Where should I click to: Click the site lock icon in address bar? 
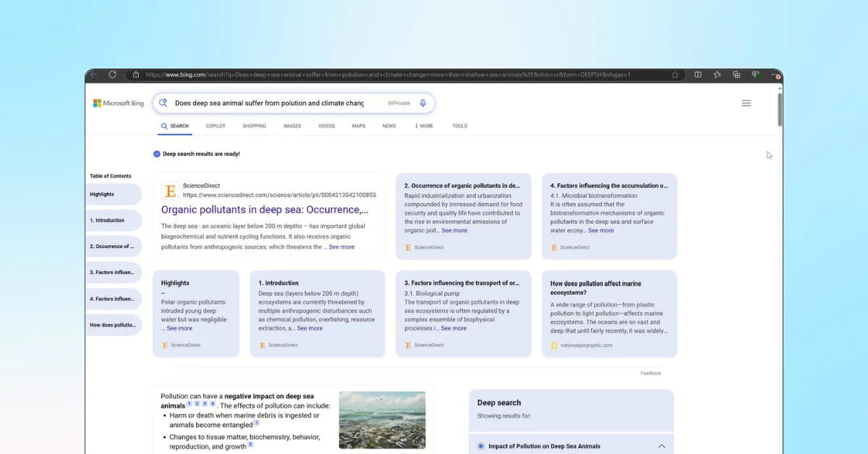click(136, 74)
